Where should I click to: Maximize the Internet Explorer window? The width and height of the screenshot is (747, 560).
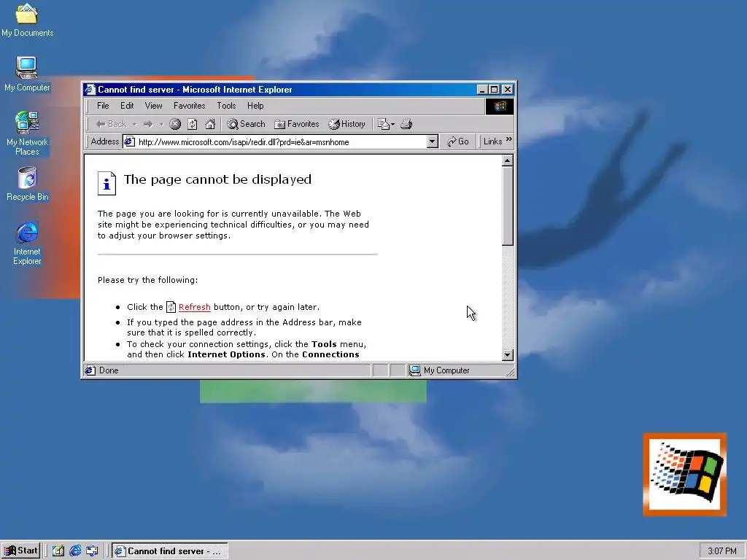click(495, 90)
